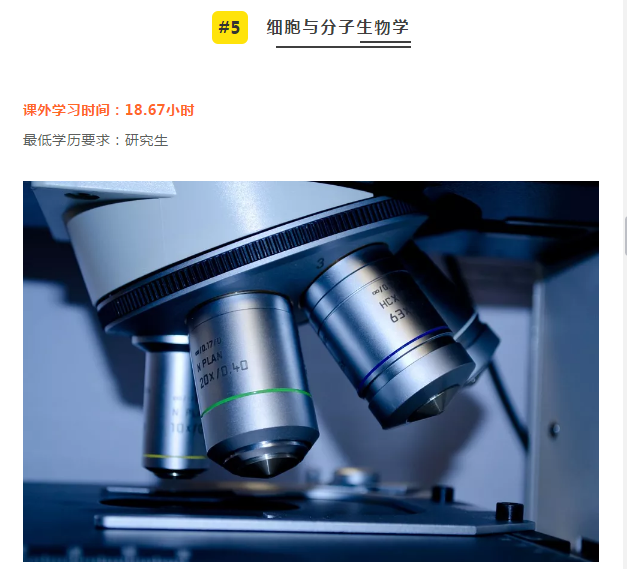Click the heading 细胞与分子生物学
This screenshot has width=627, height=569.
338,27
